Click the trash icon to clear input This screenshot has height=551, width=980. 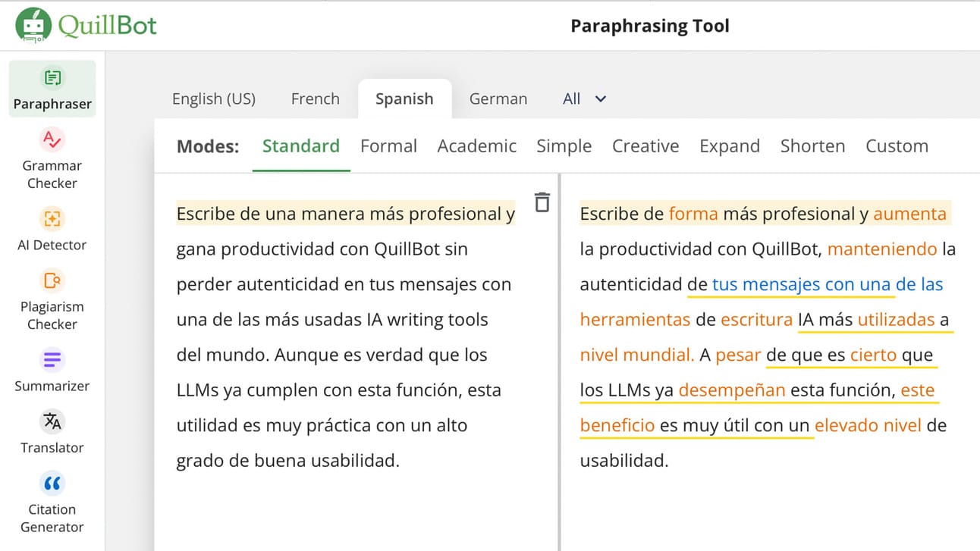coord(542,202)
